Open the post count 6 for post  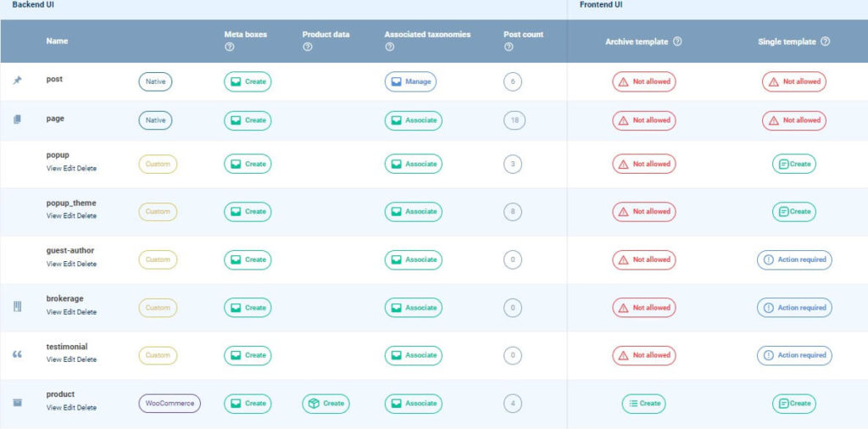click(513, 82)
